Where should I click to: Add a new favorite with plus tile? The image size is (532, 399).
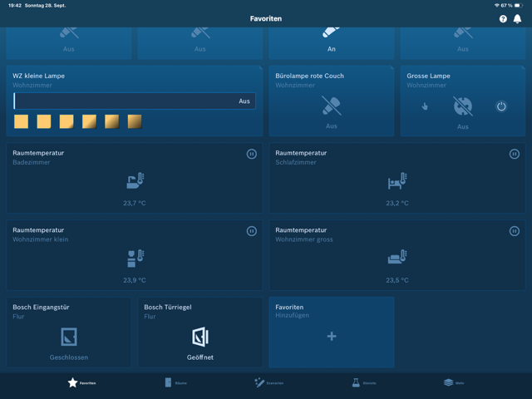click(x=332, y=337)
